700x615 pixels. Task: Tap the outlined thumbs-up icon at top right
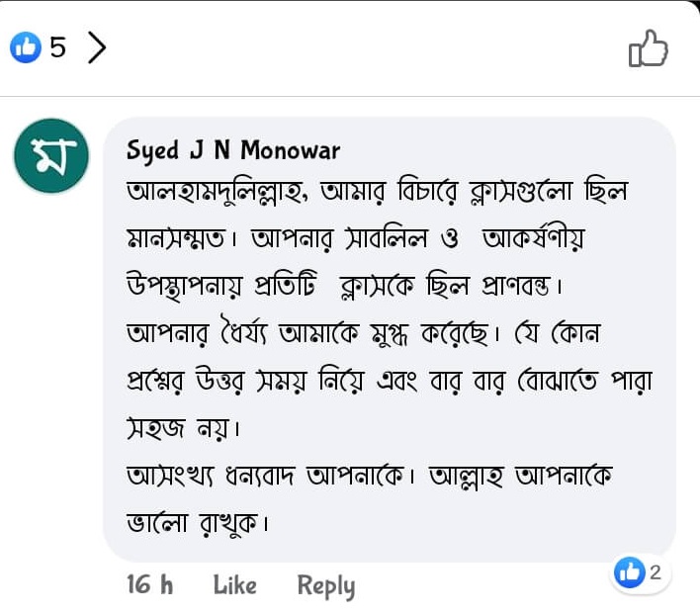coord(649,48)
